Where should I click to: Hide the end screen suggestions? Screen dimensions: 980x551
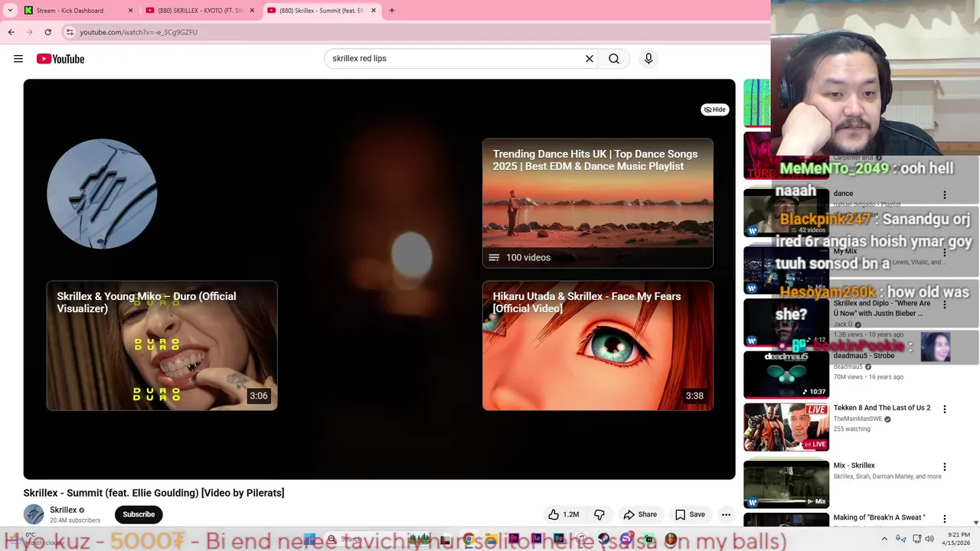click(x=714, y=109)
